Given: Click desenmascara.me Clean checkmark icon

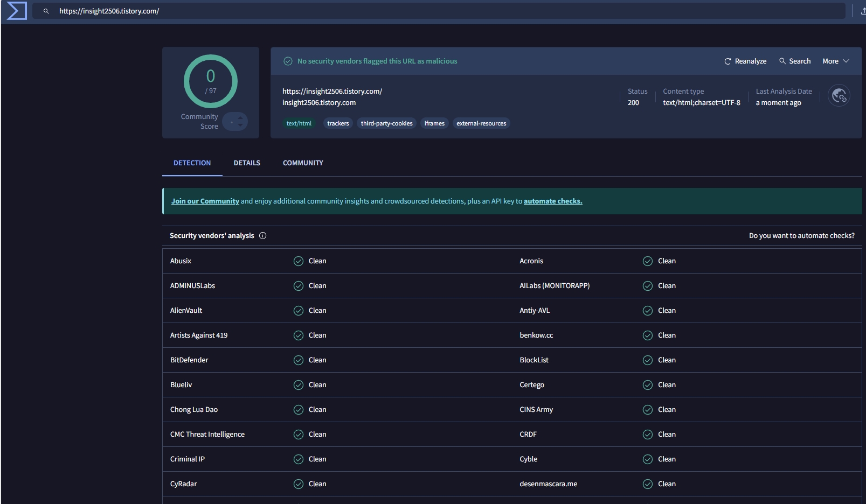Looking at the screenshot, I should (x=648, y=484).
